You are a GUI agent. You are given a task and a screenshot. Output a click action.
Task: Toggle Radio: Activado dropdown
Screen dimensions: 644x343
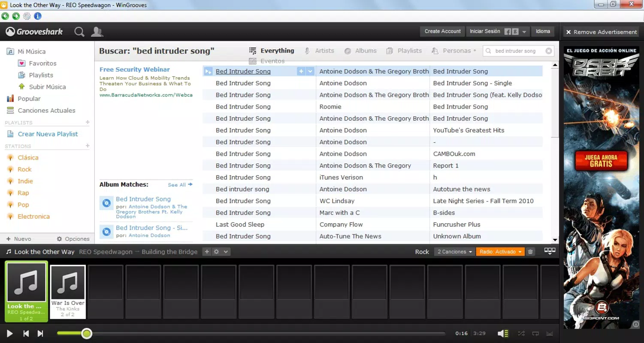pos(500,252)
